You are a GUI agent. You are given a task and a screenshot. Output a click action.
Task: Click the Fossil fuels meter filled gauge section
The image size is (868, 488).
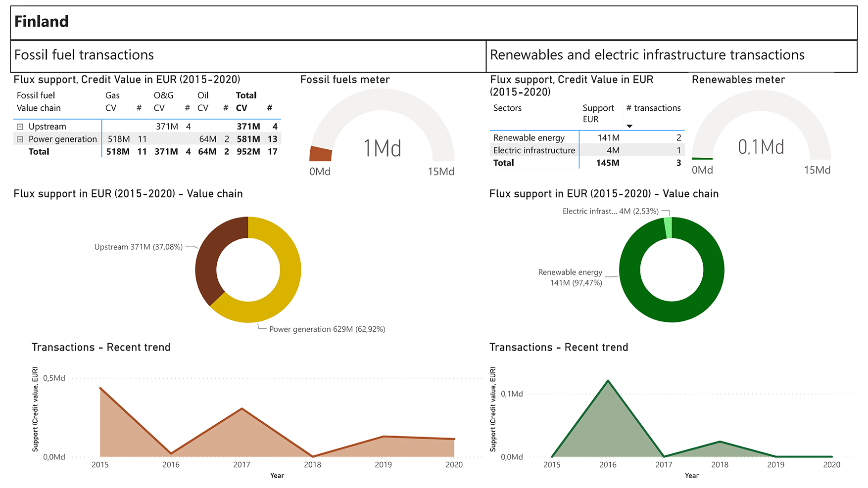(320, 154)
